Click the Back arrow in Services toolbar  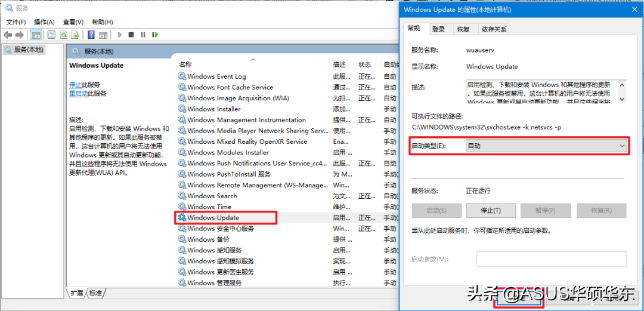click(x=8, y=35)
